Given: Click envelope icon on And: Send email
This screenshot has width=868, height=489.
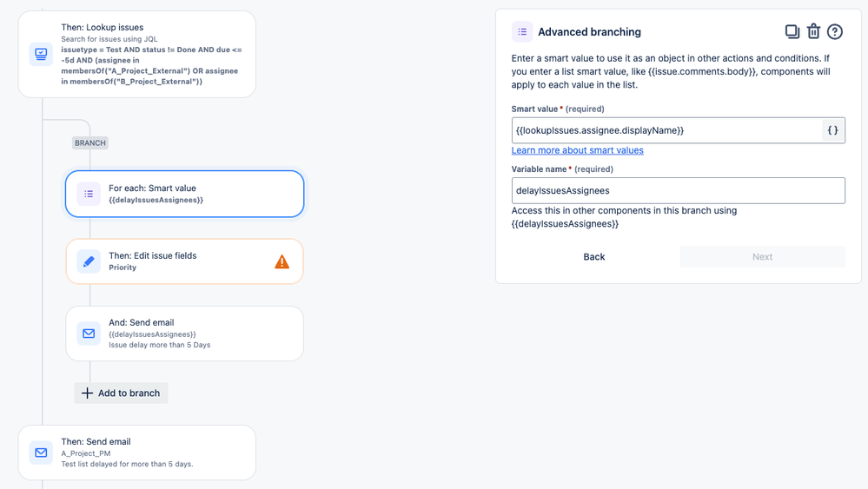Looking at the screenshot, I should pyautogui.click(x=89, y=334).
